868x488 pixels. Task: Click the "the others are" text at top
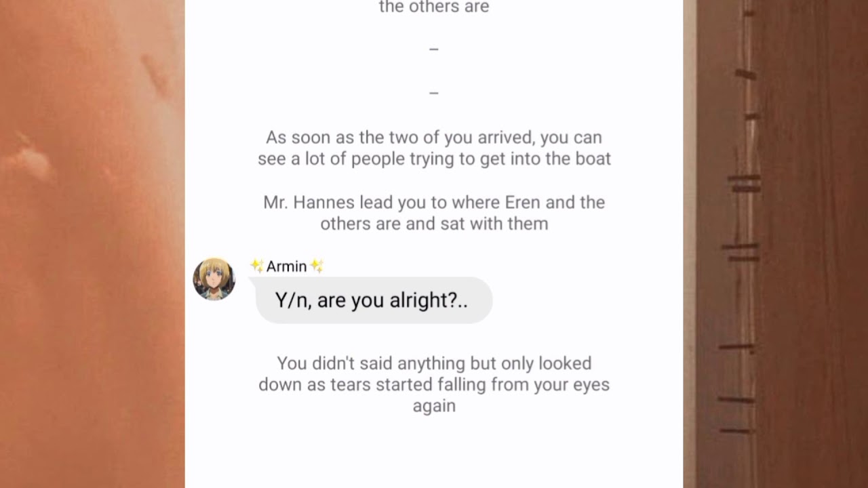(x=434, y=7)
